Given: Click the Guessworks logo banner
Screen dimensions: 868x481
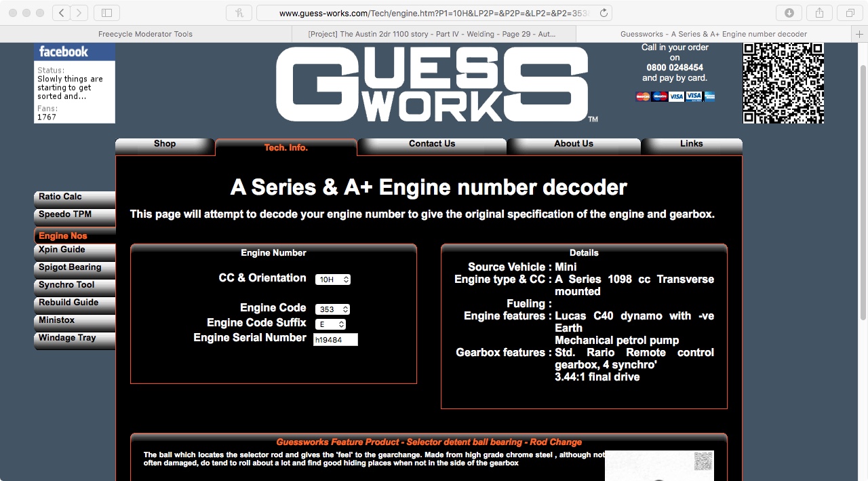Looking at the screenshot, I should [x=437, y=85].
